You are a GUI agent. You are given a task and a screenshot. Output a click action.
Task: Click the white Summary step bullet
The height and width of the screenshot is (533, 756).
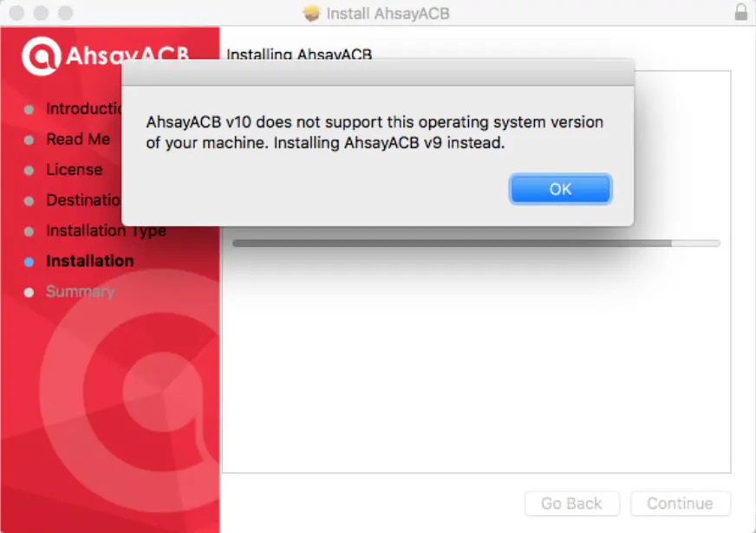pos(29,292)
